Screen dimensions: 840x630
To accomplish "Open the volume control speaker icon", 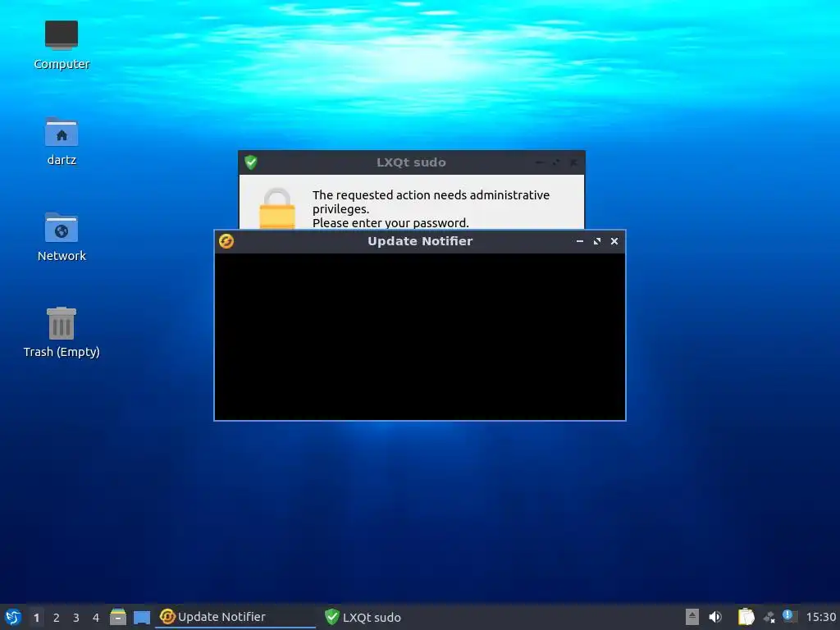I will click(715, 617).
